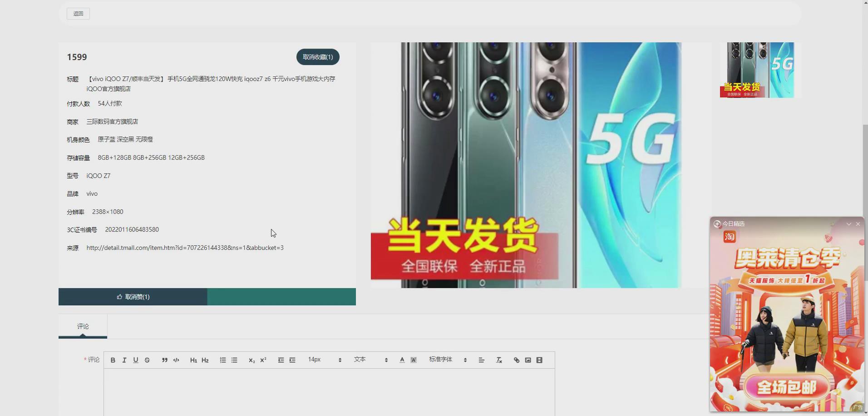Insert a blockquote in the editor
The image size is (868, 416).
point(165,360)
